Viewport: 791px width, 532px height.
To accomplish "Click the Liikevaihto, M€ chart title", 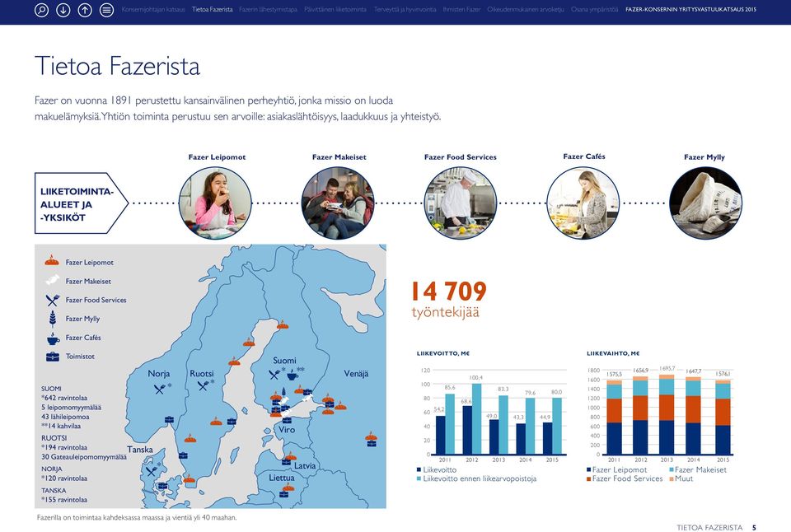I will tap(613, 353).
